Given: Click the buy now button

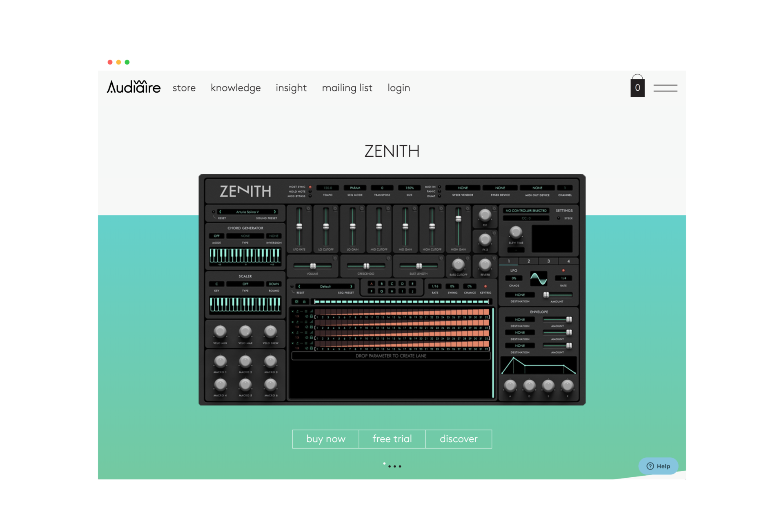Looking at the screenshot, I should [325, 439].
